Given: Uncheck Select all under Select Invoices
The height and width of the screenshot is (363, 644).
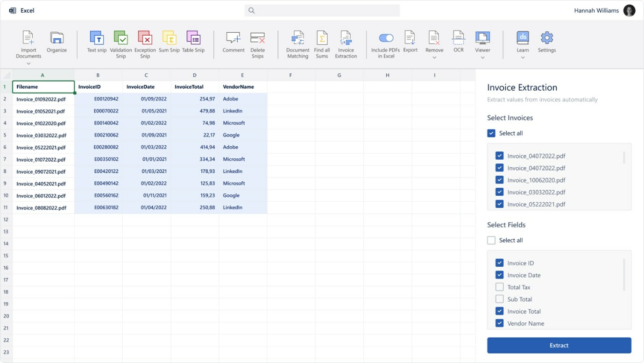Looking at the screenshot, I should click(491, 133).
